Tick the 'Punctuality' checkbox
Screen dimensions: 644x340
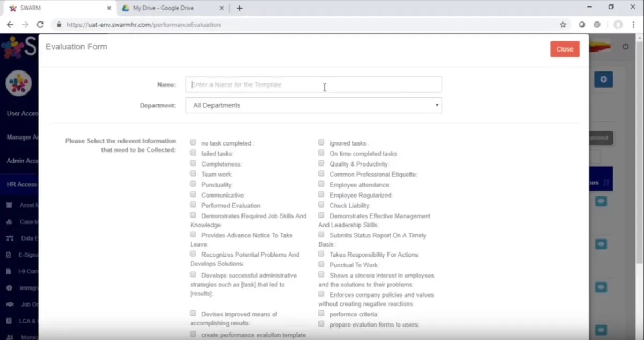point(193,184)
